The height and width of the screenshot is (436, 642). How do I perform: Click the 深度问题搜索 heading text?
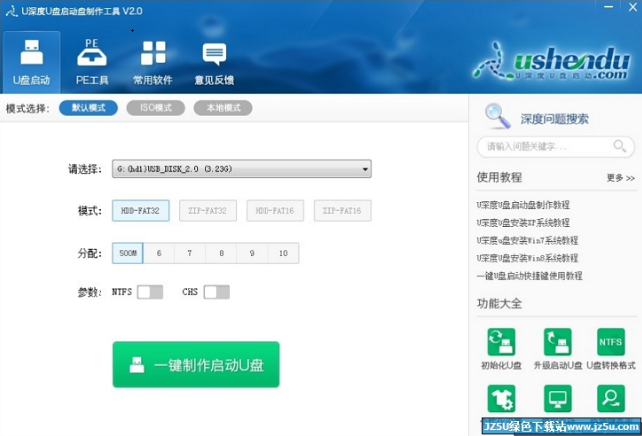tap(554, 119)
